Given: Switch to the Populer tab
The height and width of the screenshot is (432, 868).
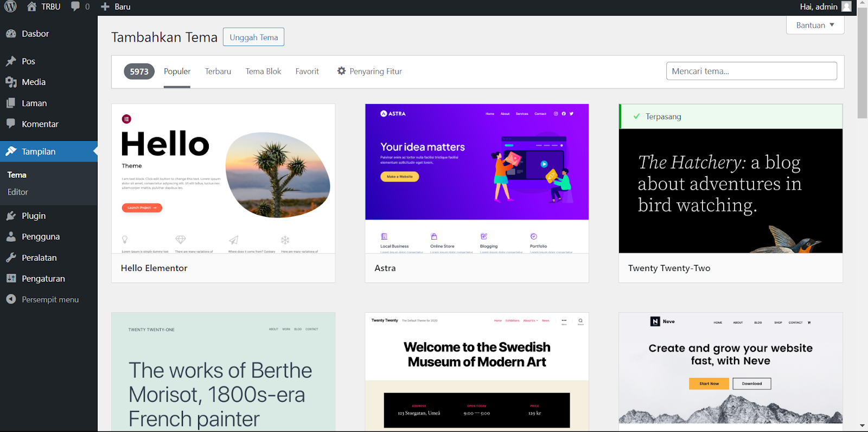Looking at the screenshot, I should [177, 72].
